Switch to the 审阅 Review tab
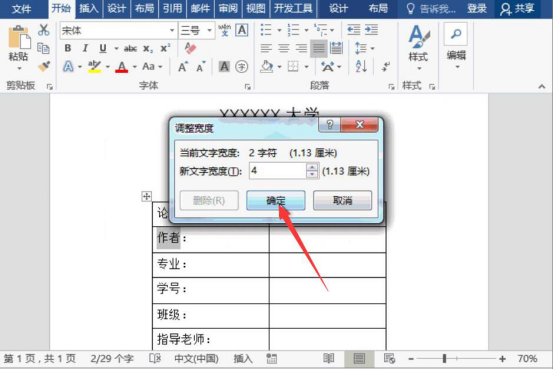554x370 pixels. 228,8
